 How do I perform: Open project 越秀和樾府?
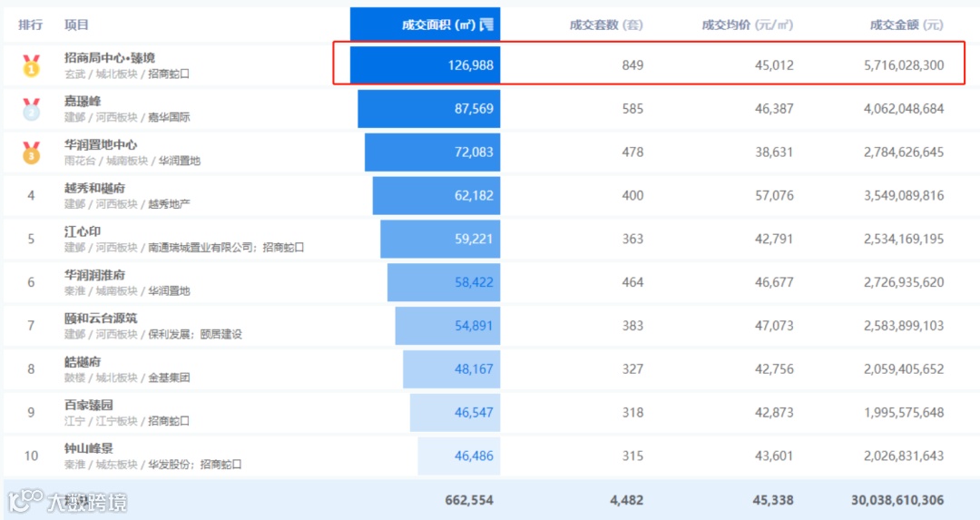click(x=94, y=188)
